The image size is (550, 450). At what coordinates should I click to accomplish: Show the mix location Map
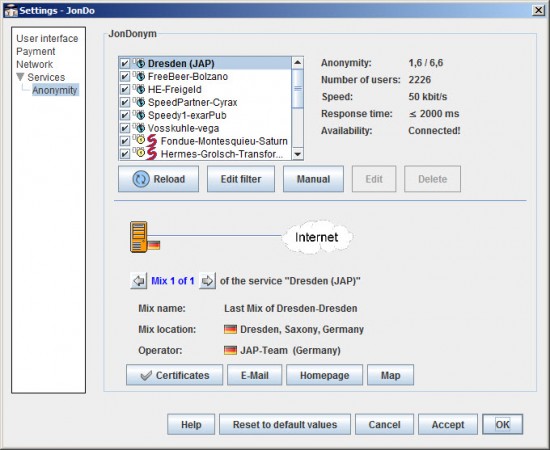[390, 375]
